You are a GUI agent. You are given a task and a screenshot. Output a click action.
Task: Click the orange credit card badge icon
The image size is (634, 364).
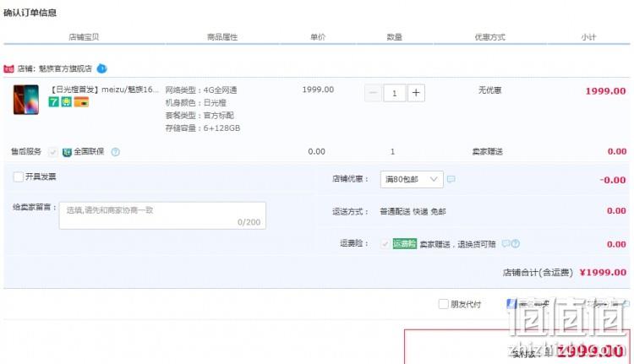(81, 102)
